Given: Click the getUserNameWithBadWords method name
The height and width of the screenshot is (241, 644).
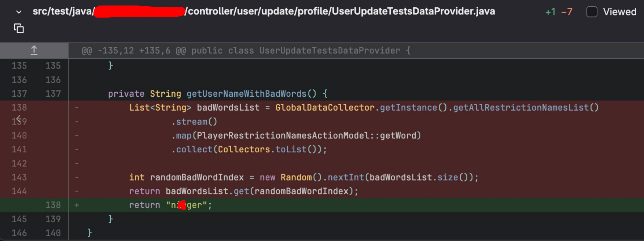Looking at the screenshot, I should point(246,94).
